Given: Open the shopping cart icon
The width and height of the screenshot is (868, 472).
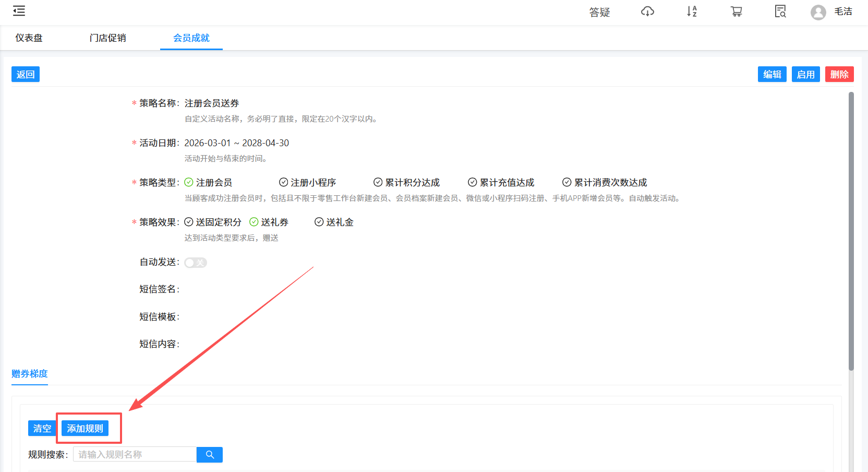Looking at the screenshot, I should 736,11.
